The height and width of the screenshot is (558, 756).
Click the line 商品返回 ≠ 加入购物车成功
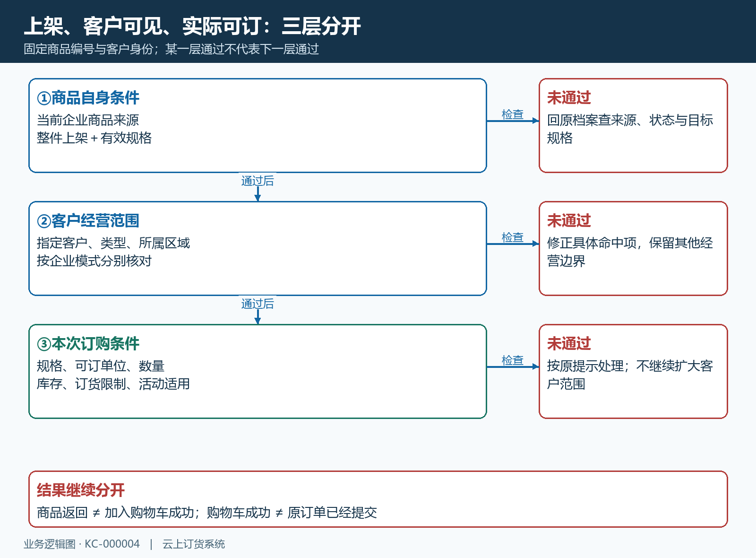pyautogui.click(x=115, y=513)
